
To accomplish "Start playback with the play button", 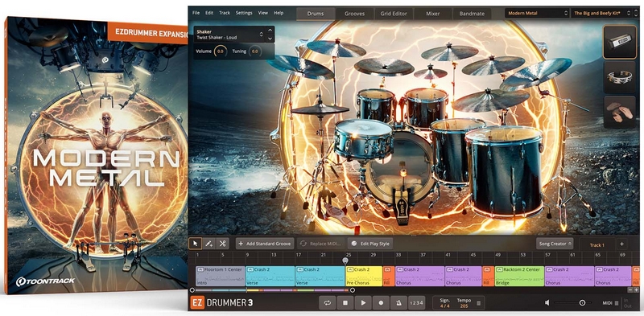I will tap(363, 303).
